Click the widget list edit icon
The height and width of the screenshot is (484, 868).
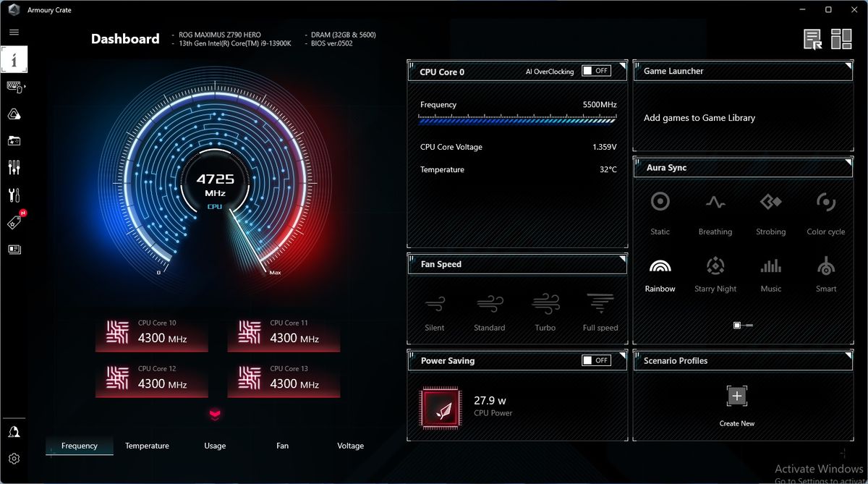point(813,39)
